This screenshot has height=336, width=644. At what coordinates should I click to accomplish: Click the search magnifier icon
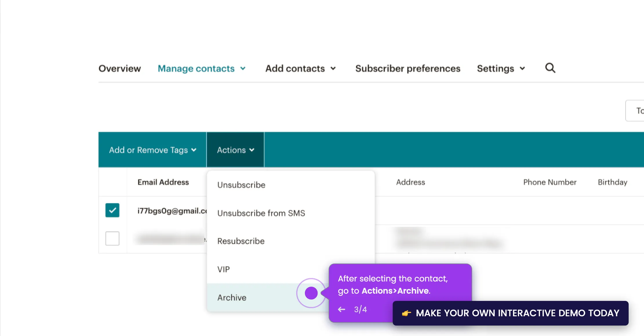(x=550, y=68)
